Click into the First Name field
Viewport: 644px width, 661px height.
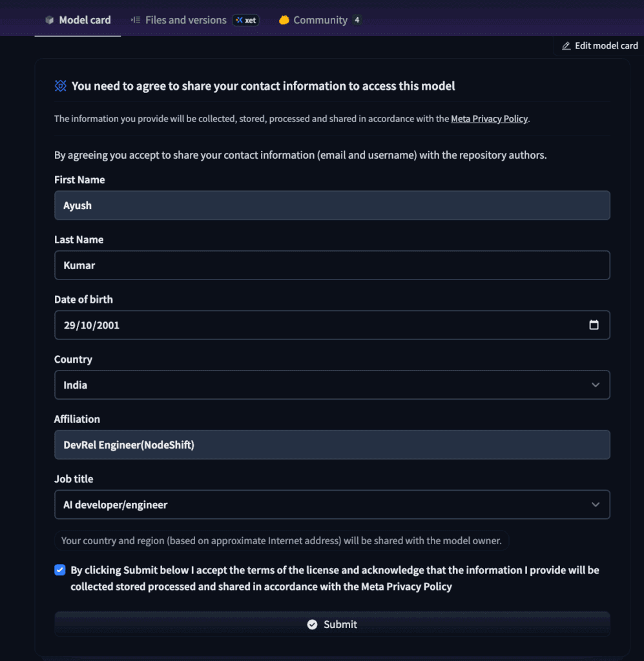click(x=332, y=205)
